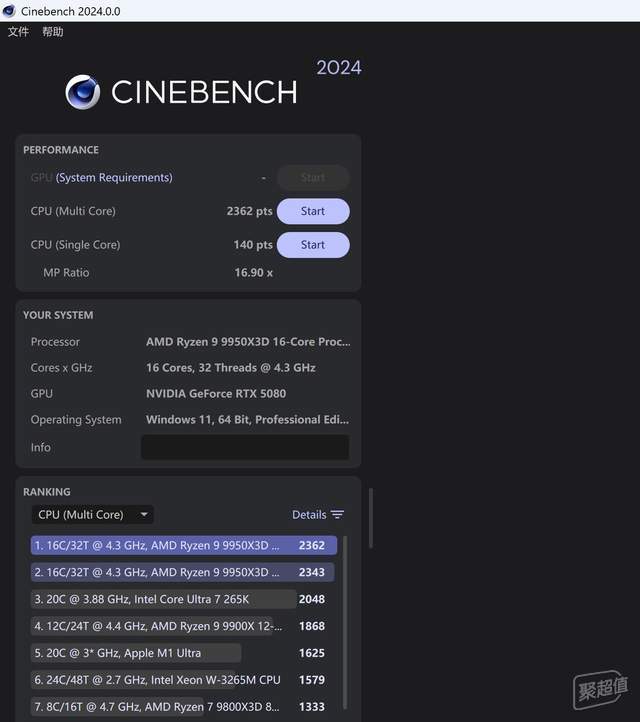Start the CPU Single Core test
Screen dimensions: 640x722
point(313,245)
